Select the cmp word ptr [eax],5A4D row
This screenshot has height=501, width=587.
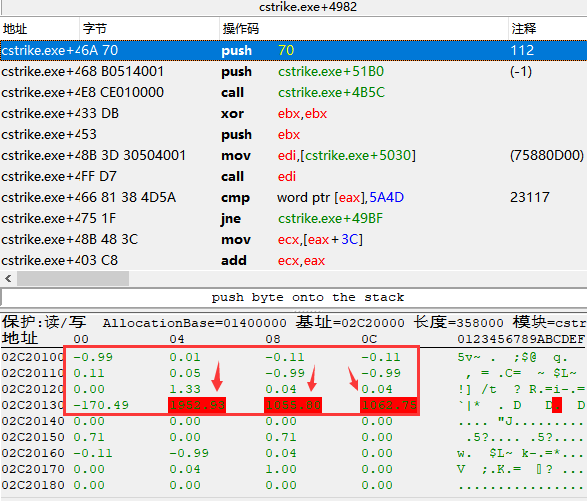(294, 197)
